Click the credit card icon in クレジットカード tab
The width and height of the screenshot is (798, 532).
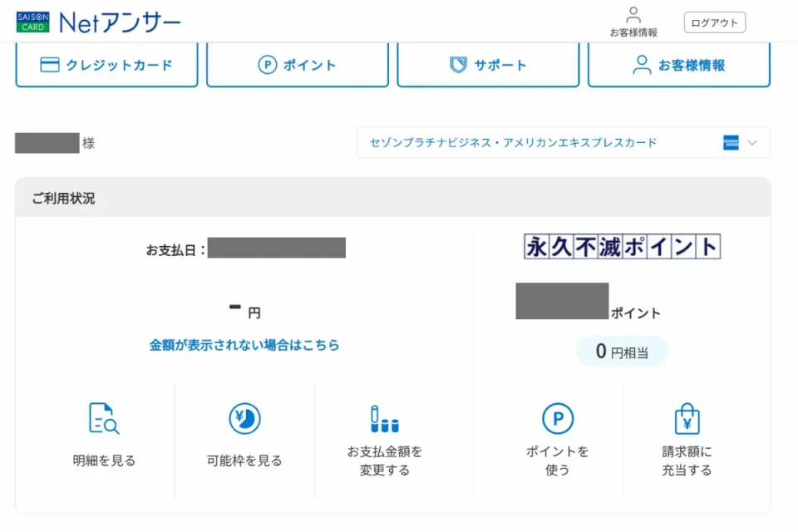tap(50, 65)
